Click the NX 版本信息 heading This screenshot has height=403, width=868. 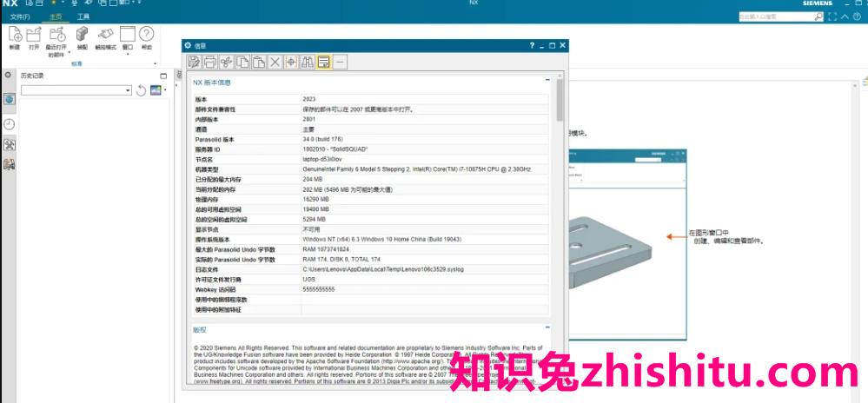tap(212, 83)
